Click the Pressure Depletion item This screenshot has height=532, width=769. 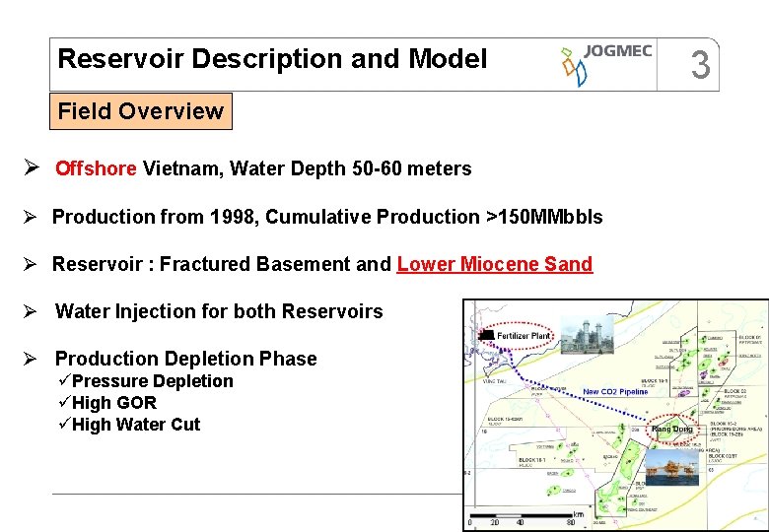point(153,381)
